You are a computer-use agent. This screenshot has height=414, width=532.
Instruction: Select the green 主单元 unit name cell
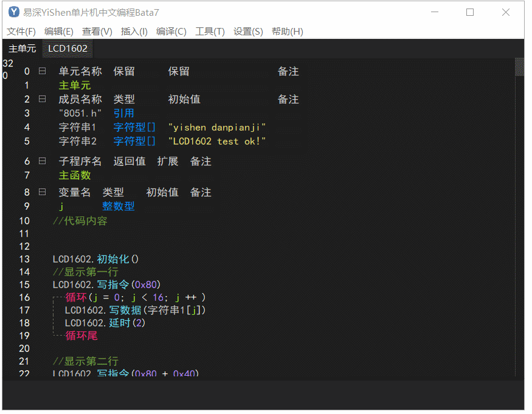75,85
